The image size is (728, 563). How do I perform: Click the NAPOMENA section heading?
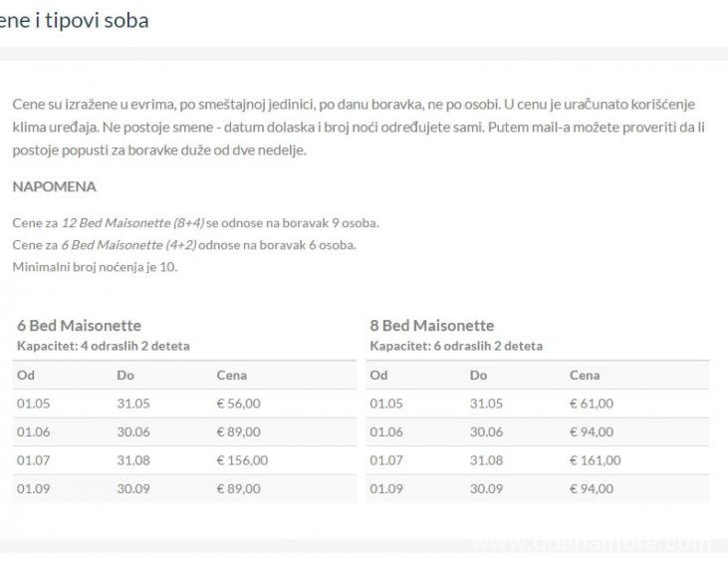(x=54, y=186)
